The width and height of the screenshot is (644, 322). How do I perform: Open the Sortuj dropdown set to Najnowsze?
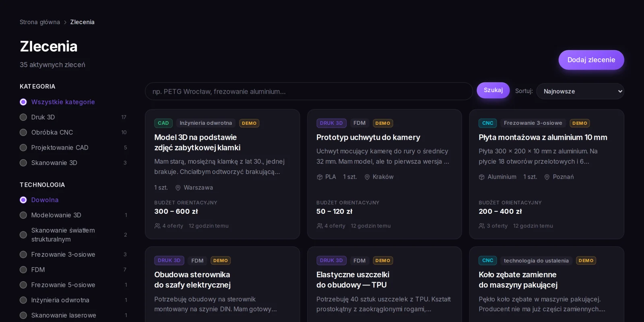[580, 91]
